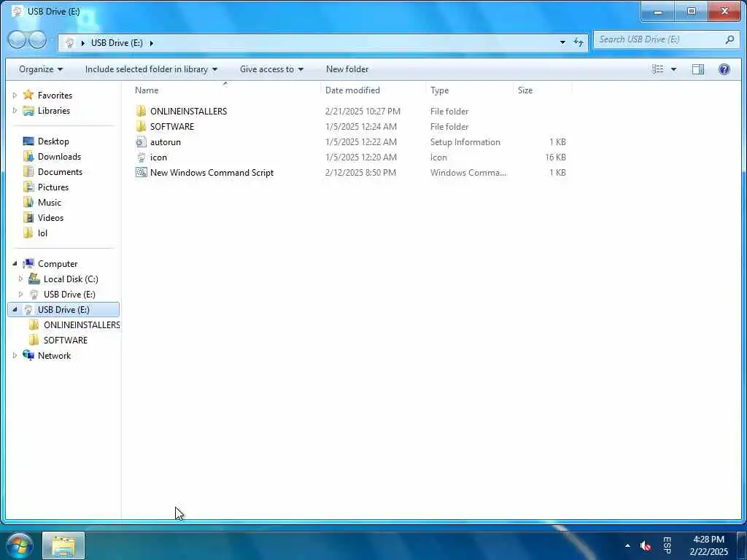Expand the first USB Drive (E:) node

pos(20,294)
